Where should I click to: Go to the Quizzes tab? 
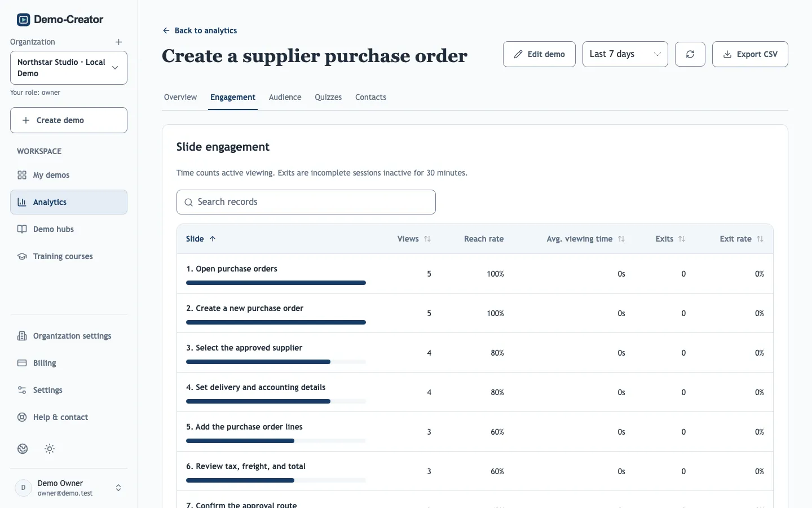point(328,97)
